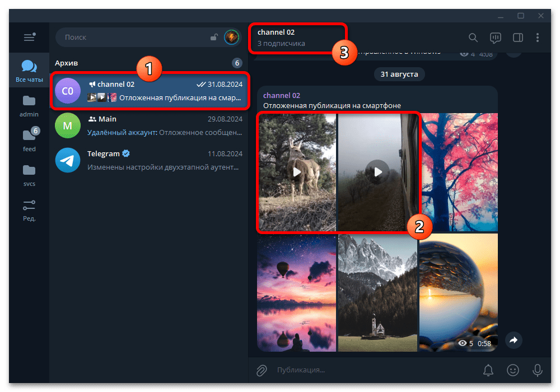
Task: Play the foggy train video
Action: point(377,172)
